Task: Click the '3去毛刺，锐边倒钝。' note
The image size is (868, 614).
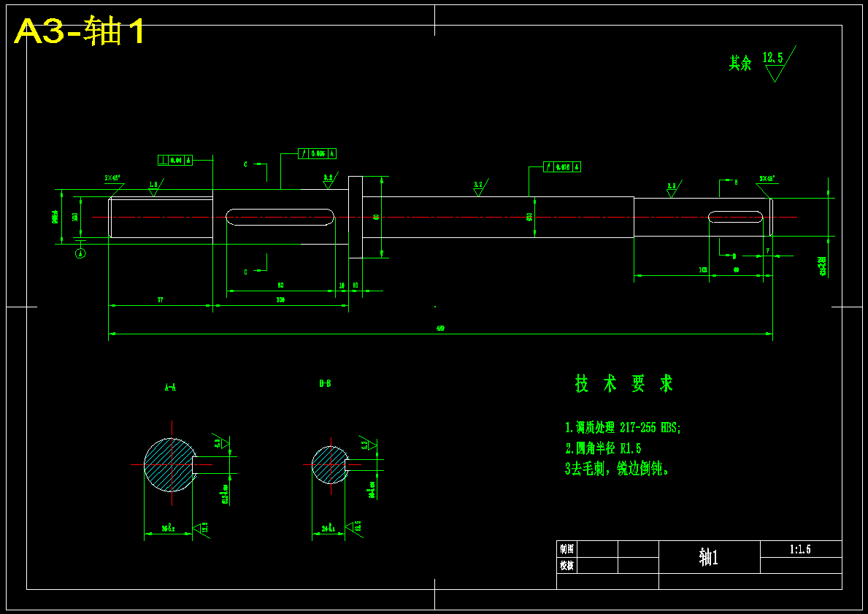Action: (617, 469)
